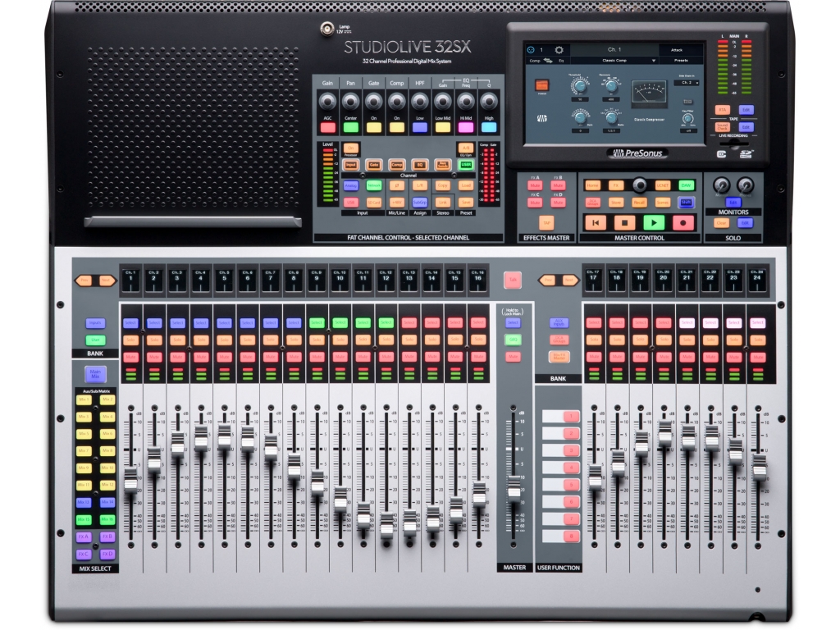The height and width of the screenshot is (630, 840).
Task: Hit the Return-to-Zero transport button
Action: tap(596, 222)
